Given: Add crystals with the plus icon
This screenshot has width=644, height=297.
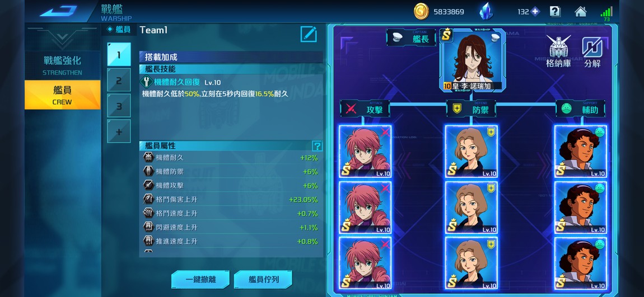Looking at the screenshot, I should [535, 12].
